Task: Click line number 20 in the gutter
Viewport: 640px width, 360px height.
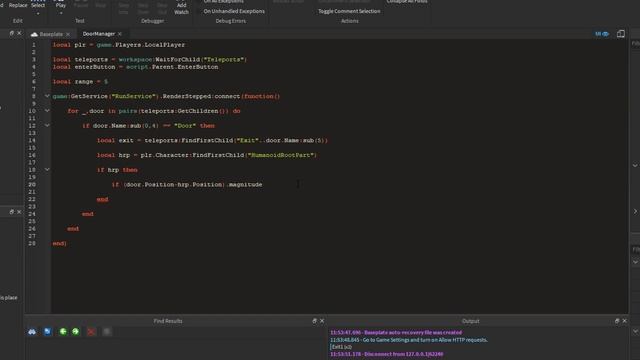Action: click(32, 184)
